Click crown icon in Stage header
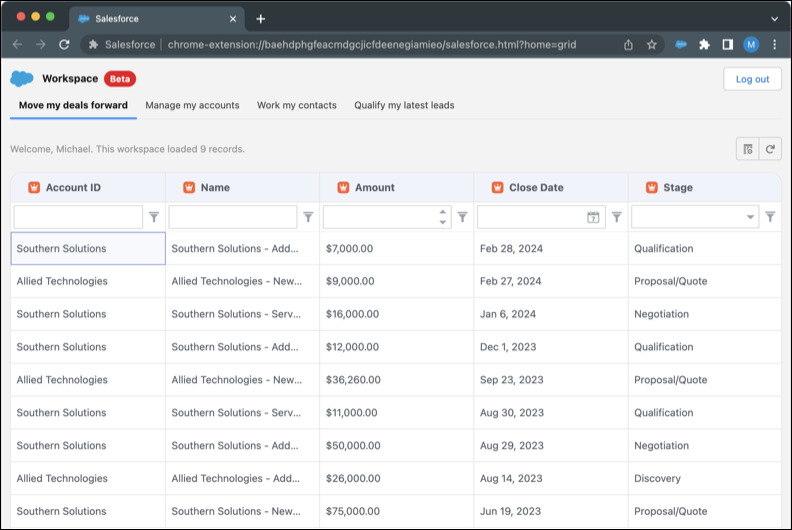Image resolution: width=792 pixels, height=530 pixels. [652, 187]
